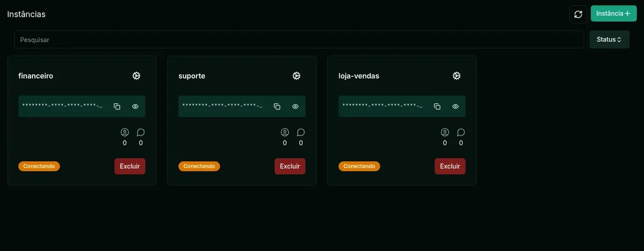Image resolution: width=644 pixels, height=251 pixels.
Task: Open the Status filter dropdown
Action: 609,39
